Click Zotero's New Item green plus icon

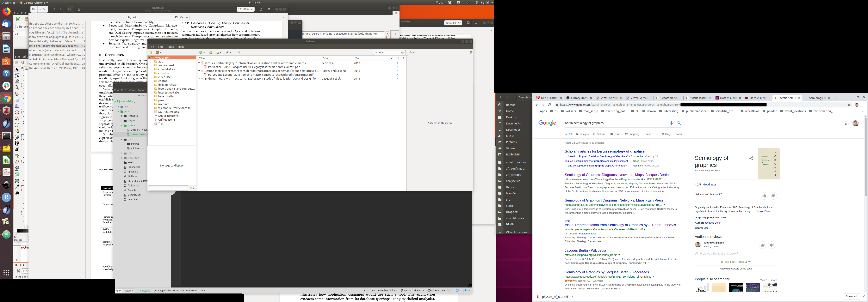(x=201, y=52)
